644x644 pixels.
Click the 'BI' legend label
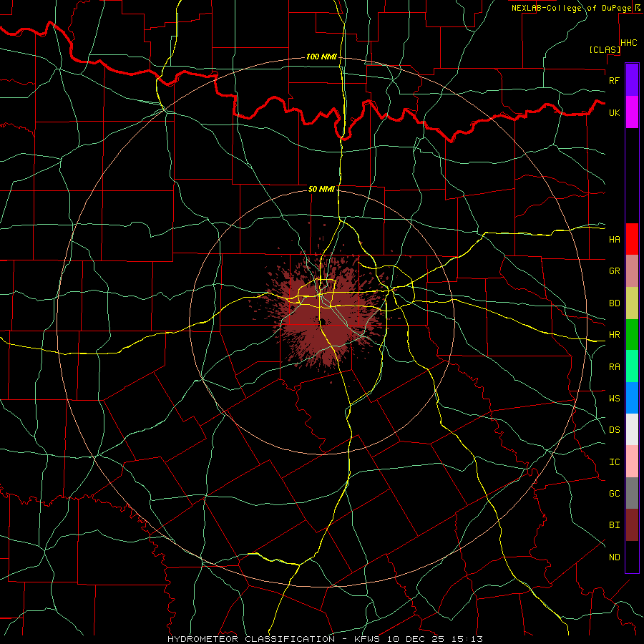pos(614,525)
